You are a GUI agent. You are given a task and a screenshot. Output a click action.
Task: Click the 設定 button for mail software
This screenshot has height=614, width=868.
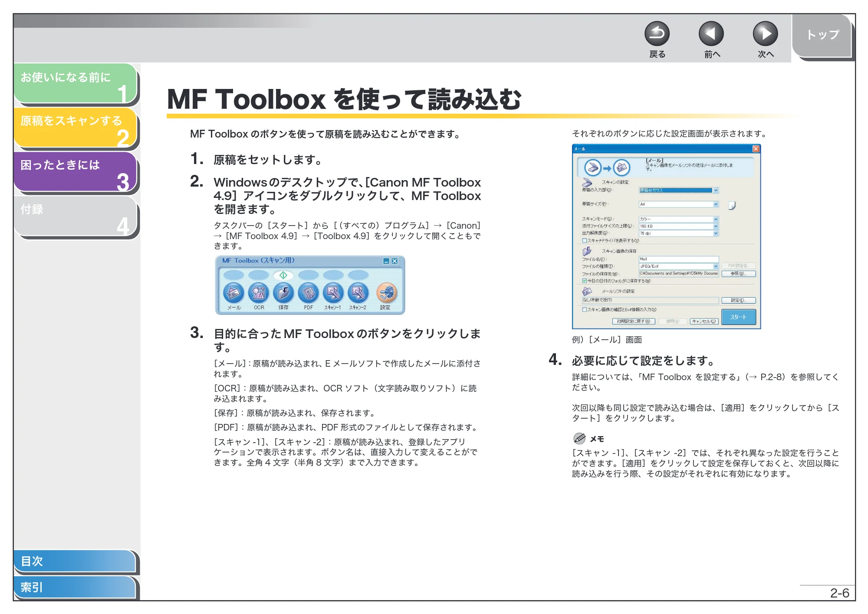[739, 300]
